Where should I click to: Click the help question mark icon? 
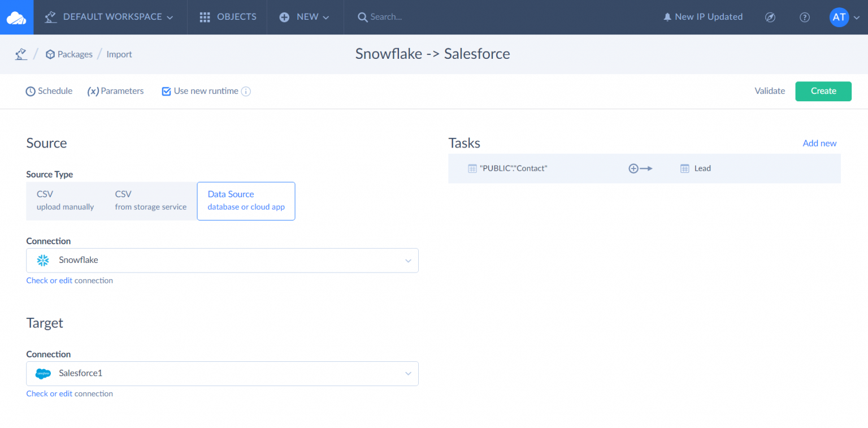coord(805,17)
